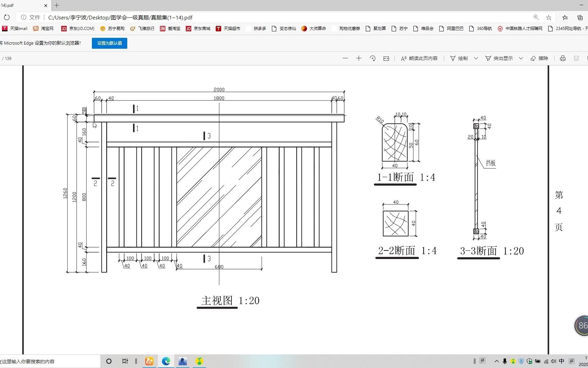Open the 苏宁易购 bookmark
Screen dimensions: 588x368
[112, 29]
